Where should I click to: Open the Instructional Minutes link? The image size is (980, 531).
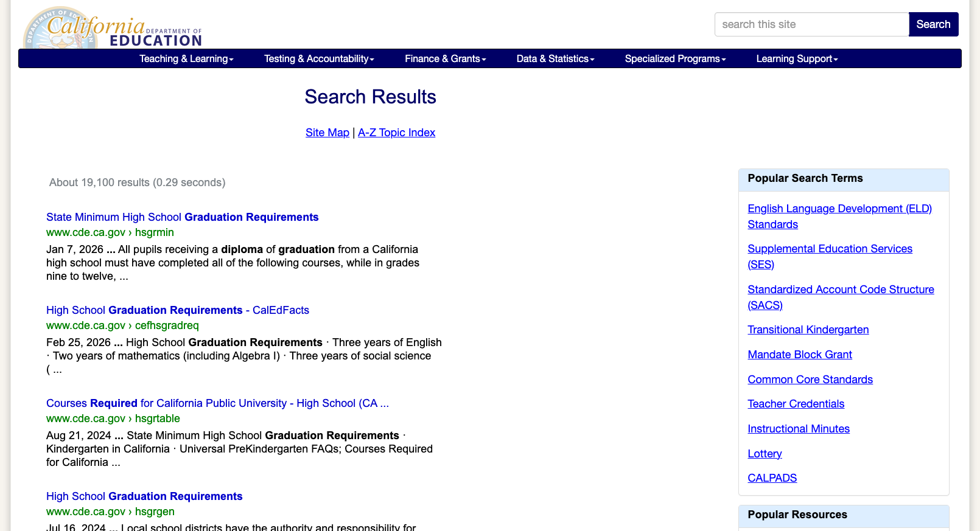tap(798, 429)
